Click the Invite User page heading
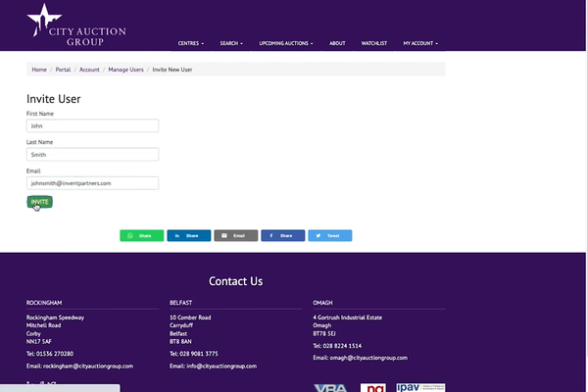 click(53, 99)
